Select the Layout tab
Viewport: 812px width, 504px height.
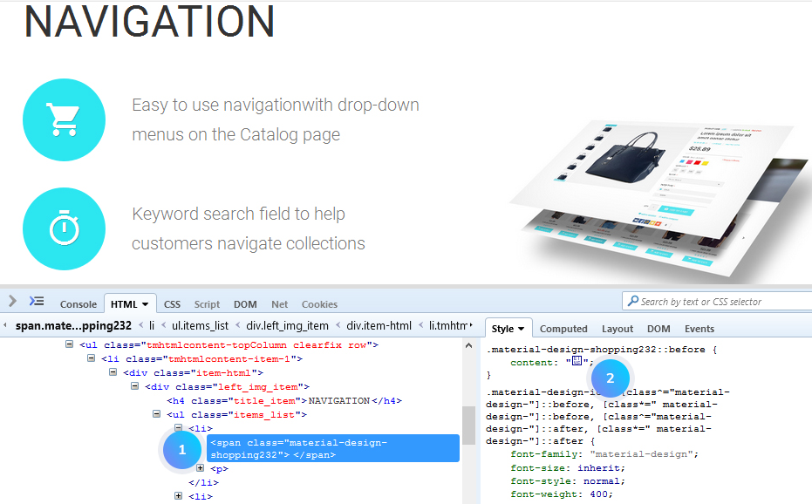point(618,329)
